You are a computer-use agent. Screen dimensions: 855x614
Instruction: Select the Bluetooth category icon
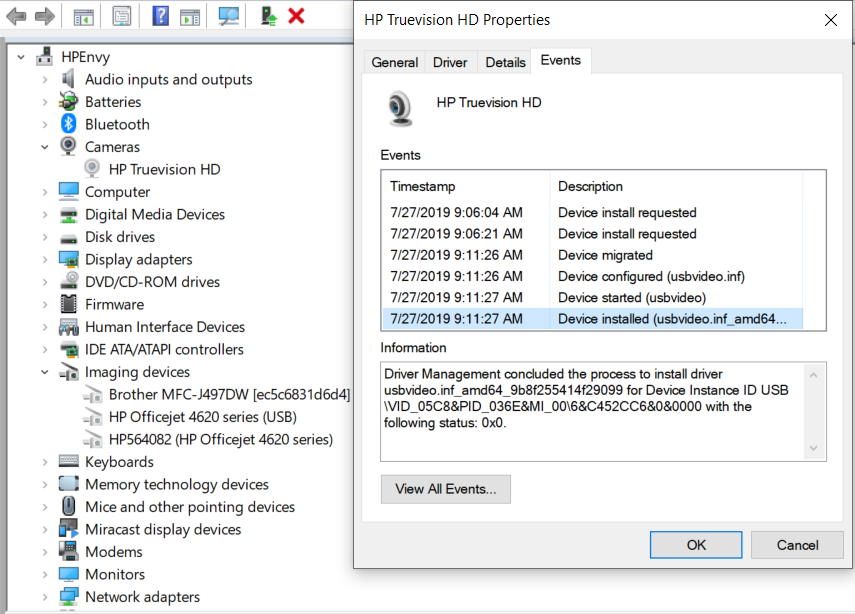tap(68, 124)
